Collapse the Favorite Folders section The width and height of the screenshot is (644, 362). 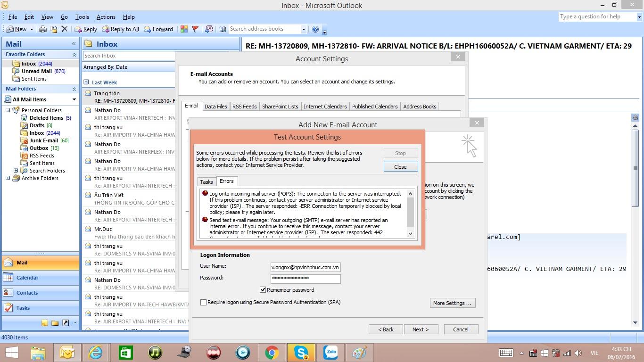tap(74, 55)
